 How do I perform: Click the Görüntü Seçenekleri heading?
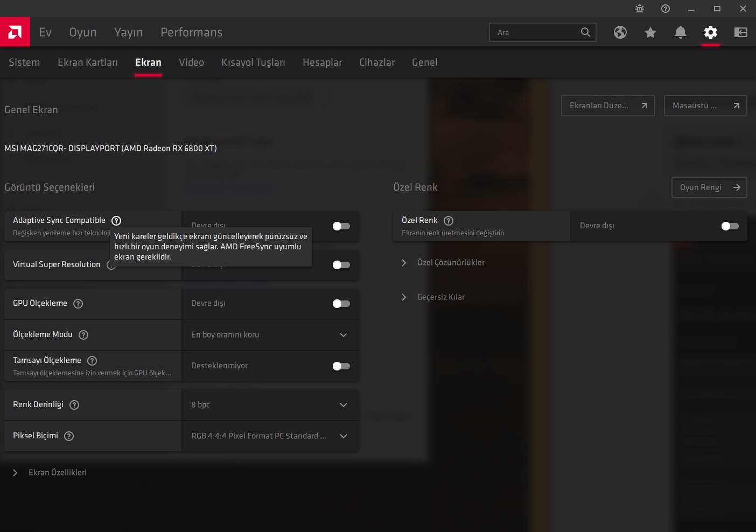50,187
